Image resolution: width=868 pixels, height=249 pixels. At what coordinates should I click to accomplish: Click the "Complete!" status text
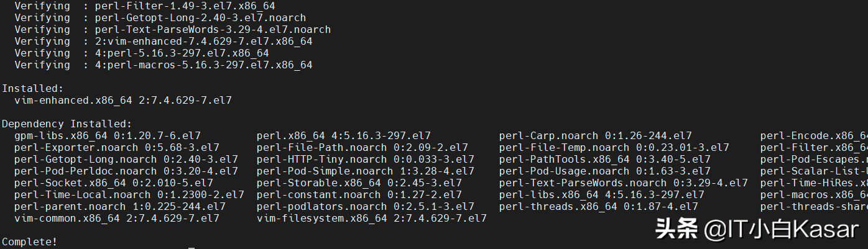coord(29,242)
